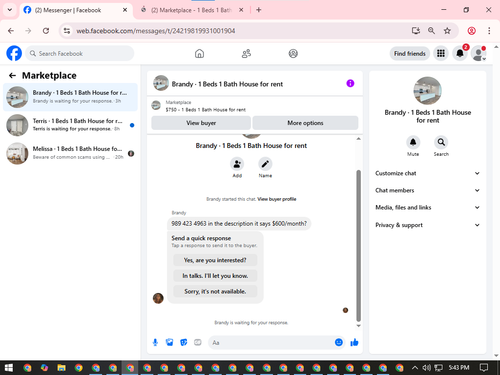The width and height of the screenshot is (500, 375).
Task: Go back in browser history
Action: click(11, 31)
